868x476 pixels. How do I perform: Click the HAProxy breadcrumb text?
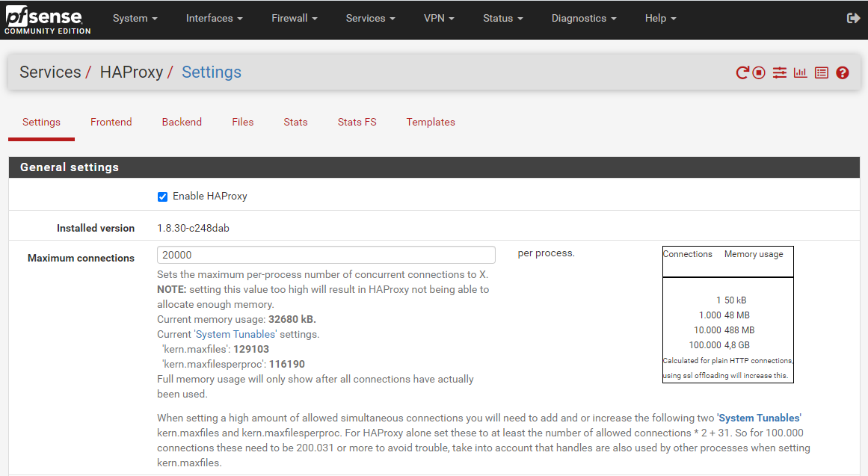131,72
